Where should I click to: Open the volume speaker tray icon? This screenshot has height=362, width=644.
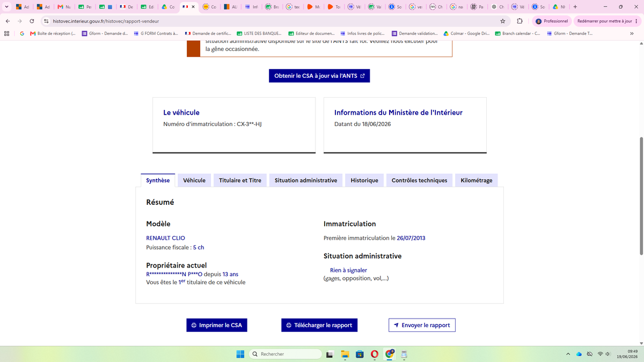608,354
